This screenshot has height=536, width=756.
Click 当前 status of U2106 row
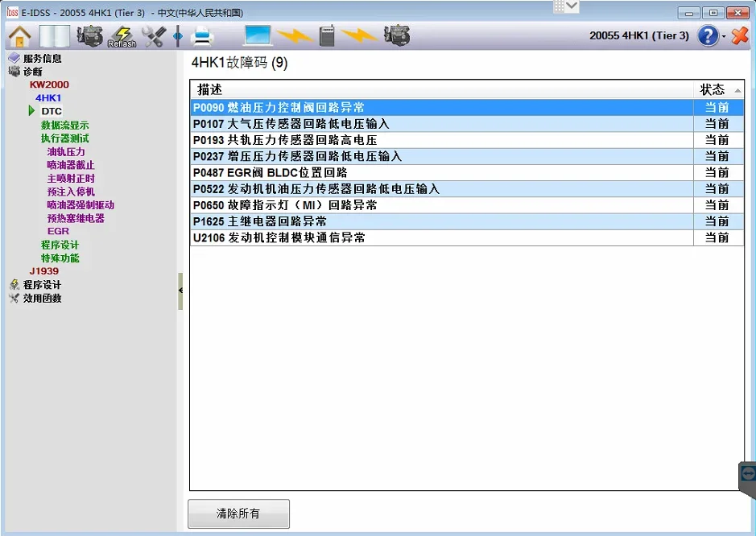pos(717,237)
